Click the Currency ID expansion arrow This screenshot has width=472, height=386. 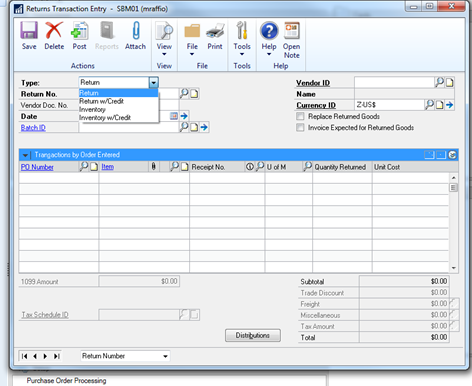449,105
